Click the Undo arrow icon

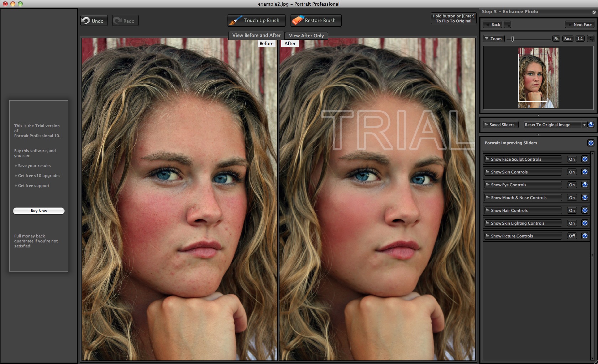point(86,20)
